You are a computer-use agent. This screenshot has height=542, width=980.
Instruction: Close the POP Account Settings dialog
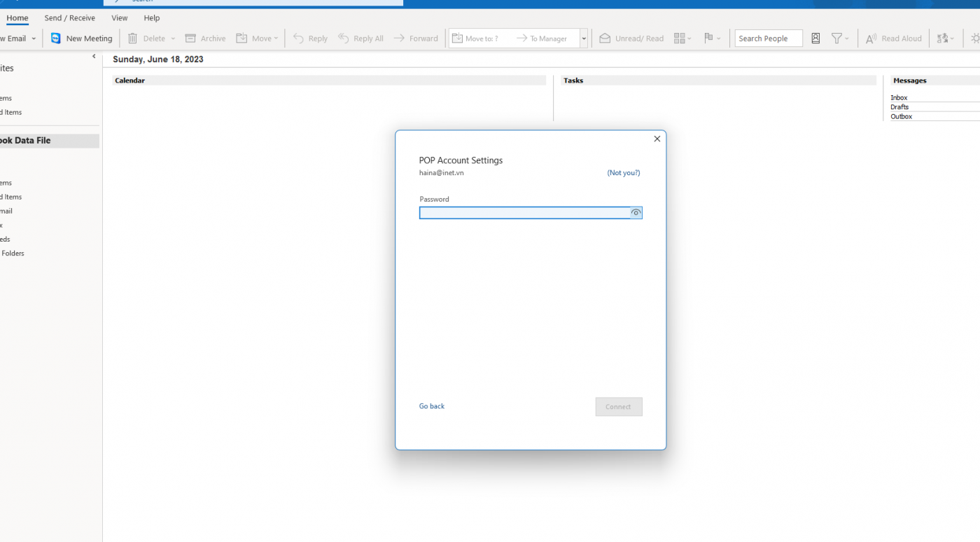[657, 139]
